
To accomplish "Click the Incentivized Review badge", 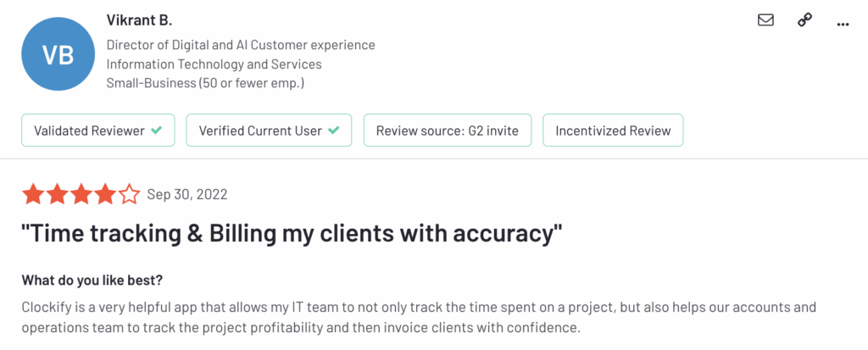I will [x=613, y=131].
